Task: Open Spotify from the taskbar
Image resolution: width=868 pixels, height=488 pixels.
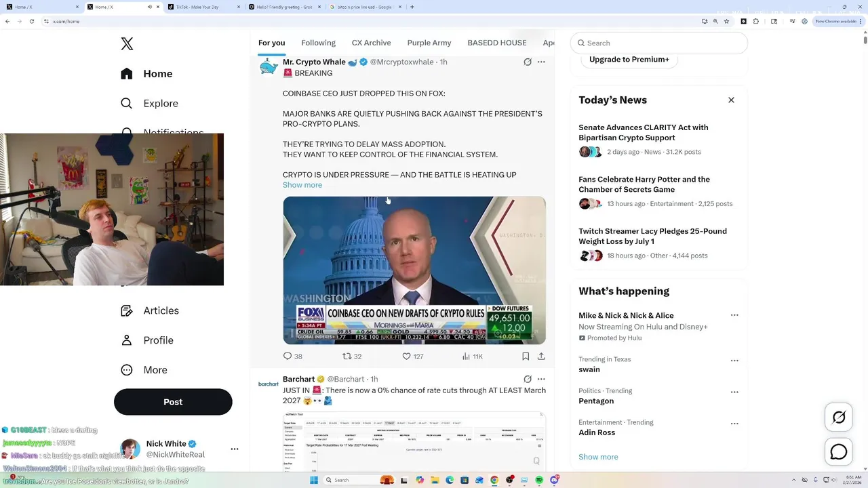Action: coord(539,480)
